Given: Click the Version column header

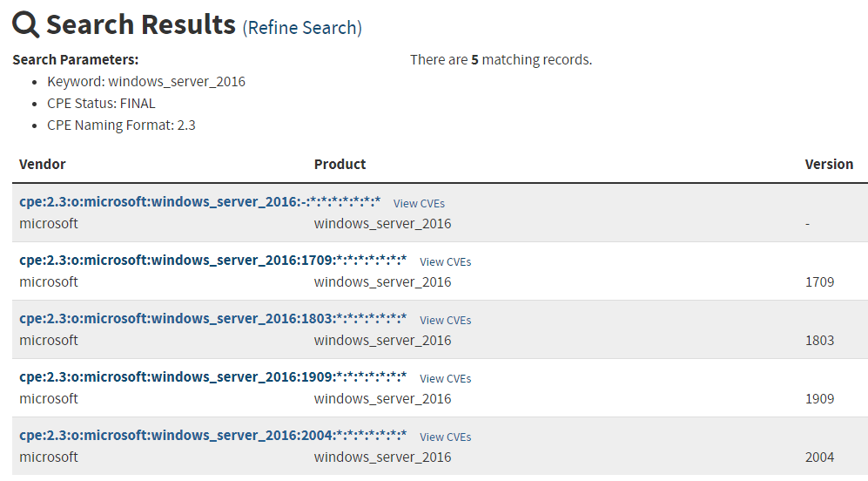Looking at the screenshot, I should (x=829, y=164).
